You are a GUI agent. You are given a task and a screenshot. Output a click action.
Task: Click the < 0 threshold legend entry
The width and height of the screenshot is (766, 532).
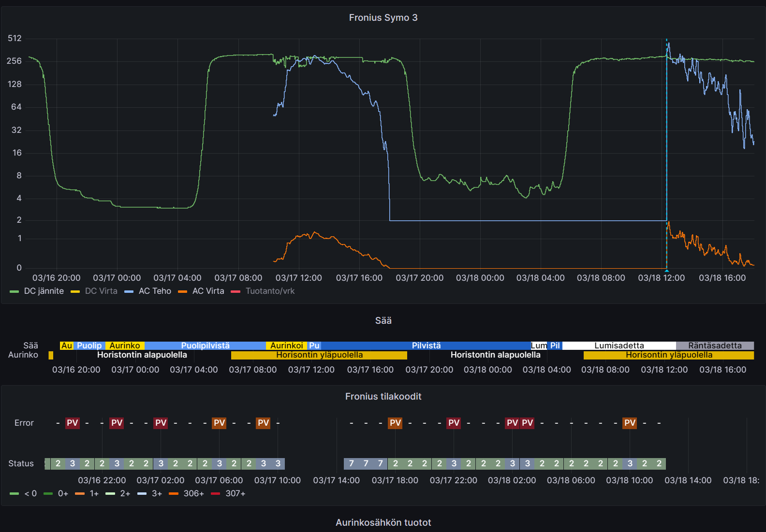tap(30, 493)
